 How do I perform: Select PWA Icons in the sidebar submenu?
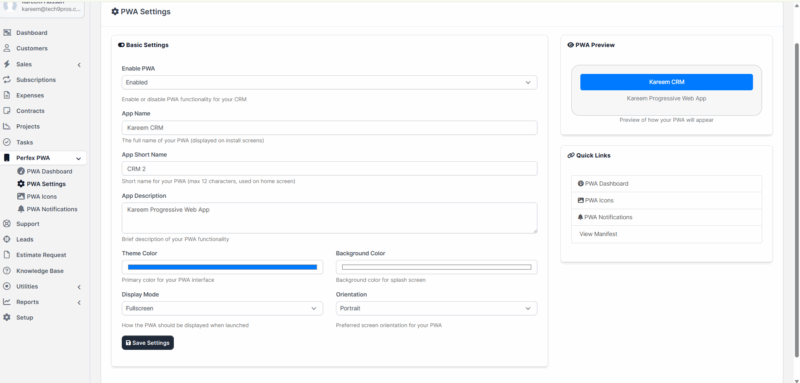pos(42,196)
